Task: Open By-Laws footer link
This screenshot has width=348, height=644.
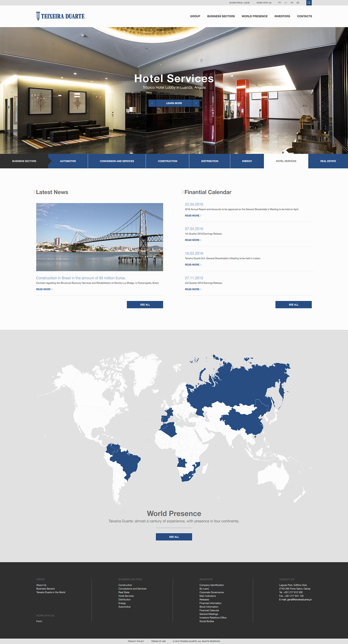Action: coord(204,589)
